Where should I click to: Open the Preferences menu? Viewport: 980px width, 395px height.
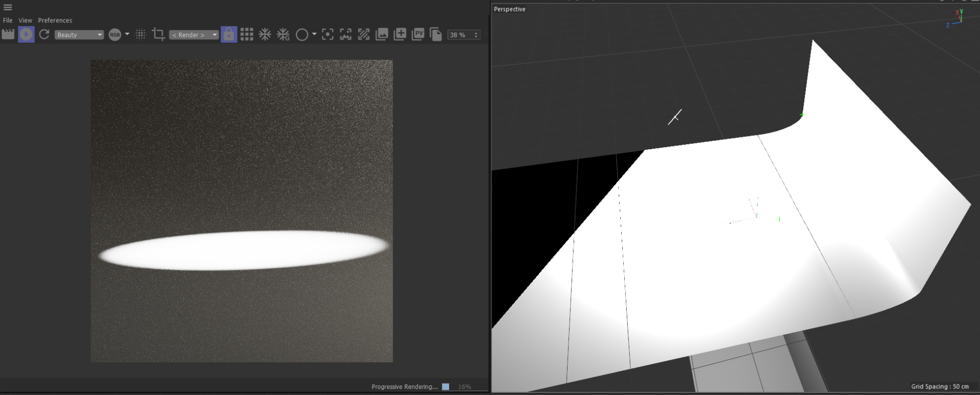pyautogui.click(x=55, y=20)
